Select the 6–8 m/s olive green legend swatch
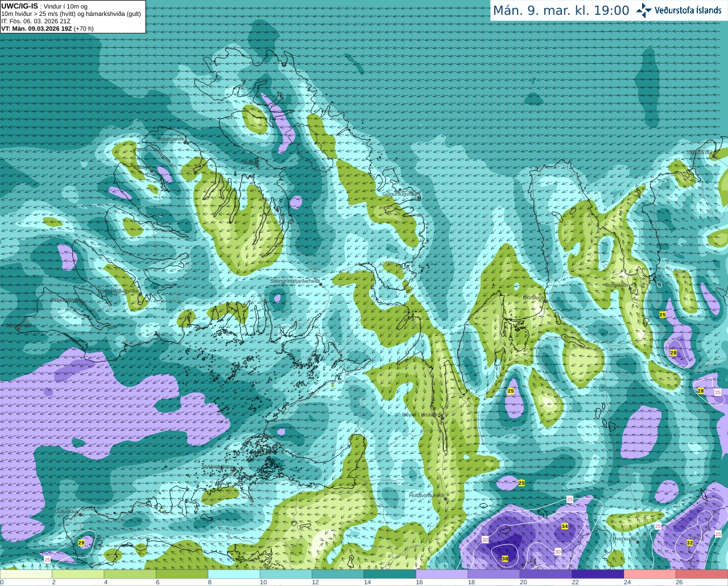The image size is (728, 586). click(182, 574)
